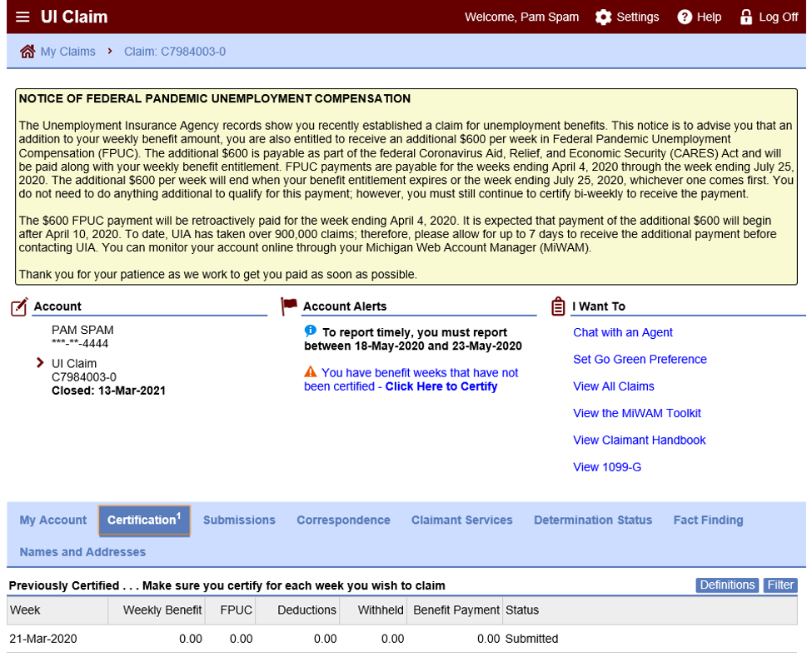The height and width of the screenshot is (657, 812).
Task: Open Chat with an Agent link
Action: (x=623, y=332)
